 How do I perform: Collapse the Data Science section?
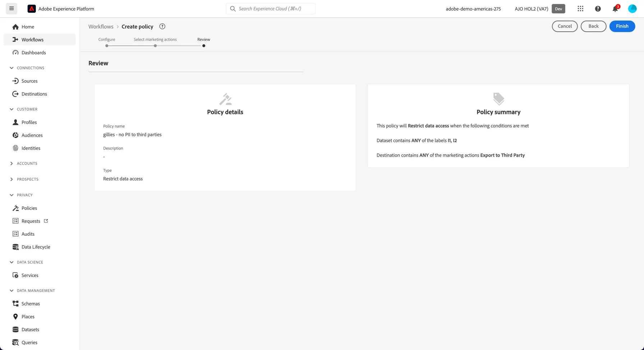pos(11,262)
